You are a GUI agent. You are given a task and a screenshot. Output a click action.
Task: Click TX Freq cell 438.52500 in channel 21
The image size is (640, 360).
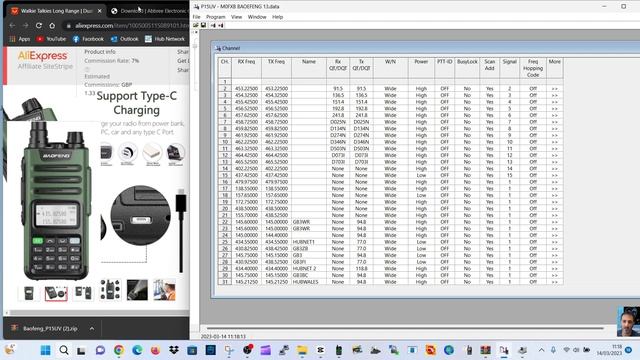(x=276, y=215)
